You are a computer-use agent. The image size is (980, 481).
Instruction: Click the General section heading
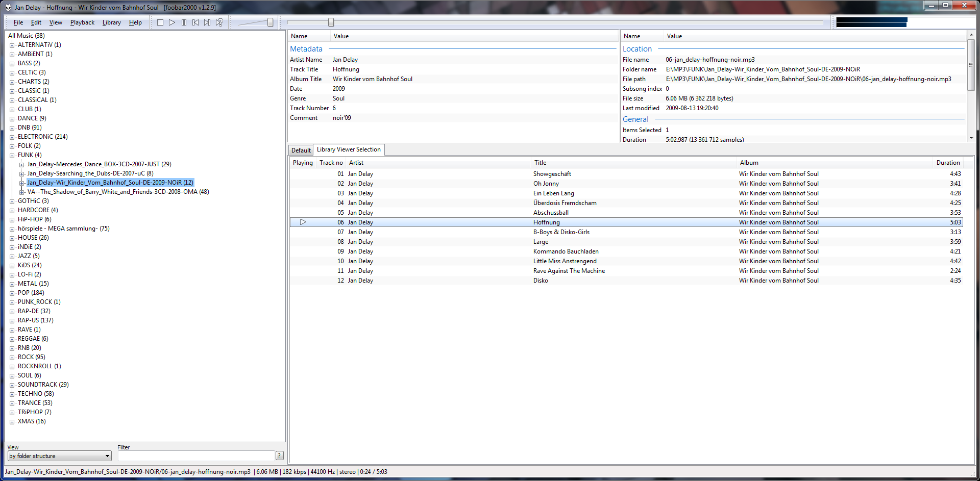click(635, 119)
